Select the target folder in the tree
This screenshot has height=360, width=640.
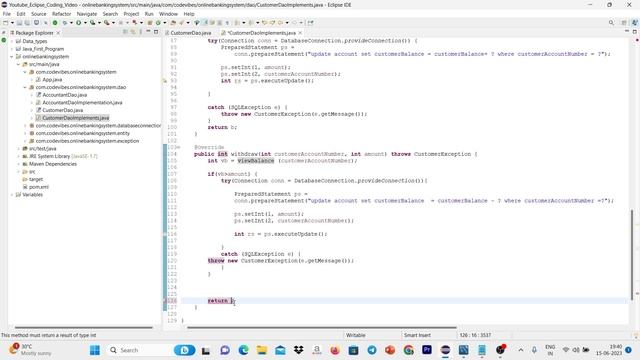pos(36,180)
